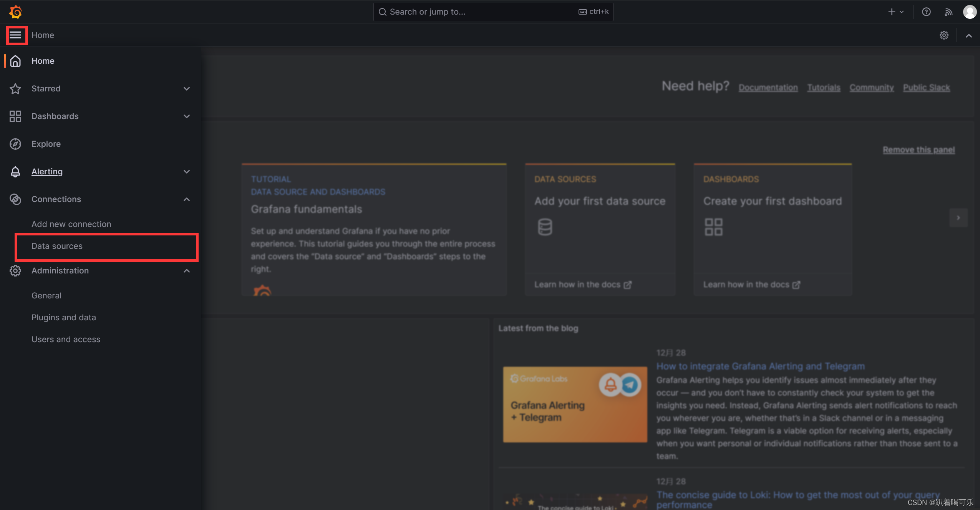
Task: Open the Community link
Action: [871, 88]
